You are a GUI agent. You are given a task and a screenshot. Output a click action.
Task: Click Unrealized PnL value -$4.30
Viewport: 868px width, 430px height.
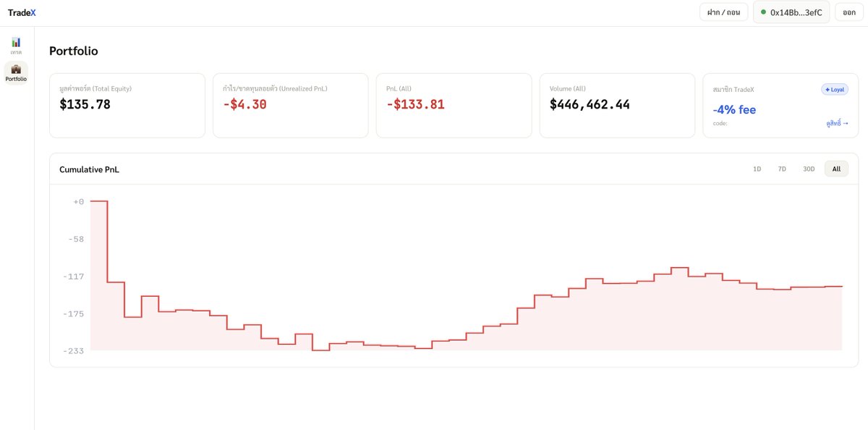[244, 104]
